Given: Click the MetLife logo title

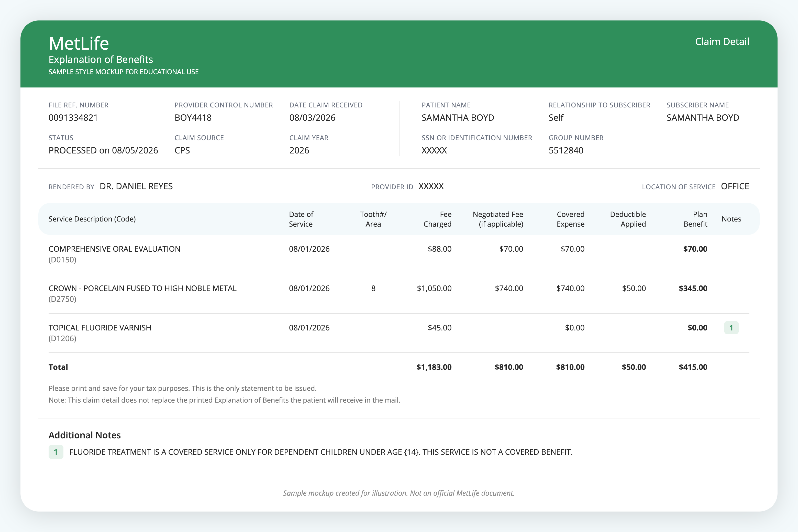Looking at the screenshot, I should [x=79, y=43].
